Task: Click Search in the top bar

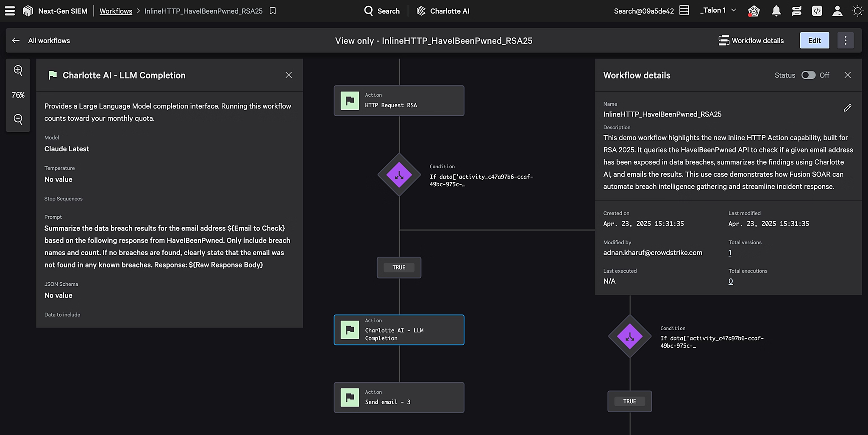Action: tap(382, 11)
